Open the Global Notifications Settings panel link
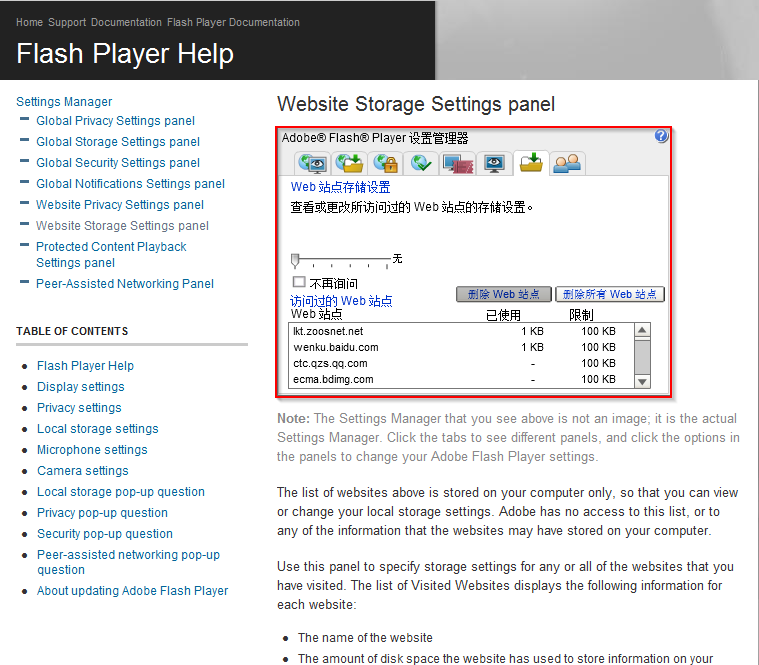This screenshot has height=665, width=759. 130,183
